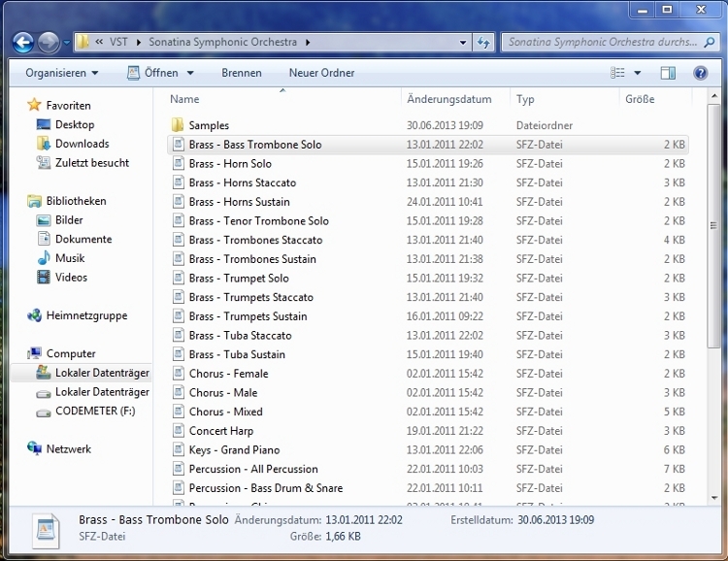Click the Chorus - Male file icon
Viewport: 728px width, 561px height.
coord(179,392)
